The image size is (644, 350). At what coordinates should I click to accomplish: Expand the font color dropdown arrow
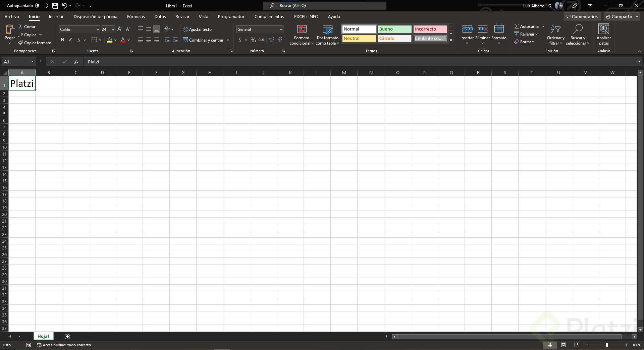coord(129,40)
